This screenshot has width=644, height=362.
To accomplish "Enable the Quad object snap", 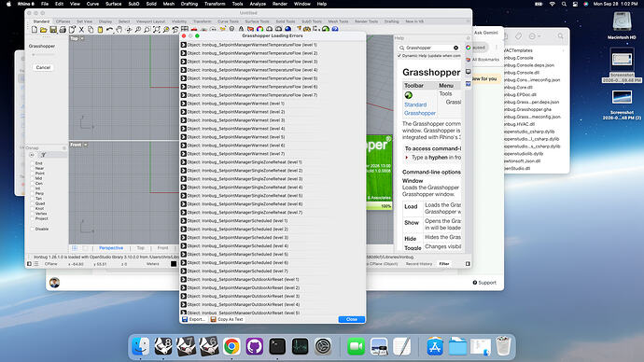I will coord(33,203).
